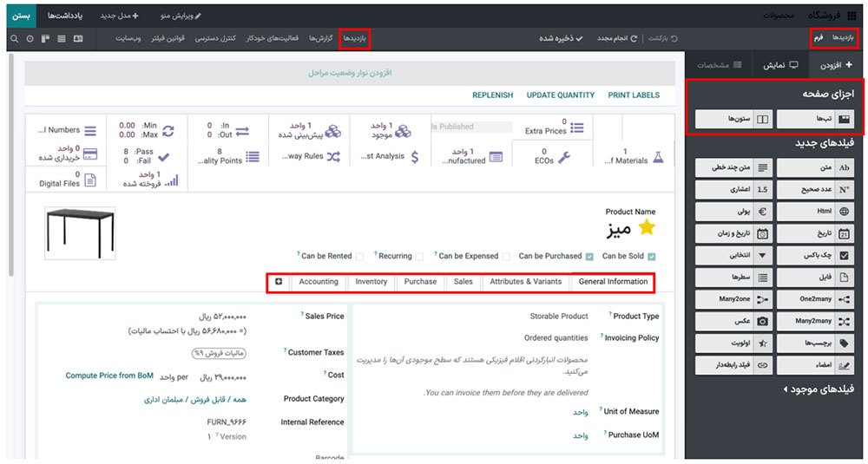Expand the existing fields (فیلدهای موجود) section
The image size is (868, 464).
point(817,389)
